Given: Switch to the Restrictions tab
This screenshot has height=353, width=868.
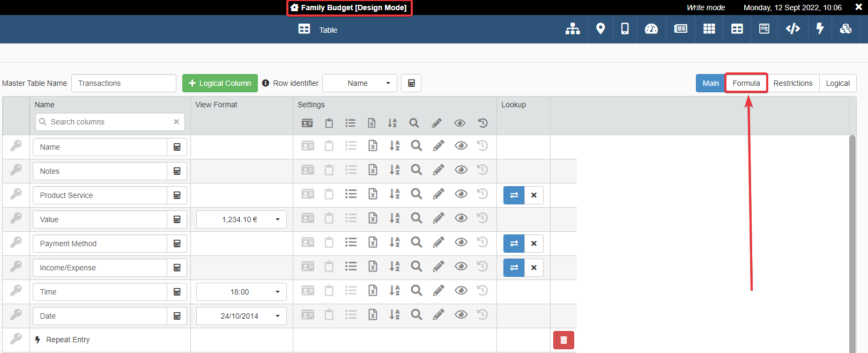Looking at the screenshot, I should pos(792,83).
